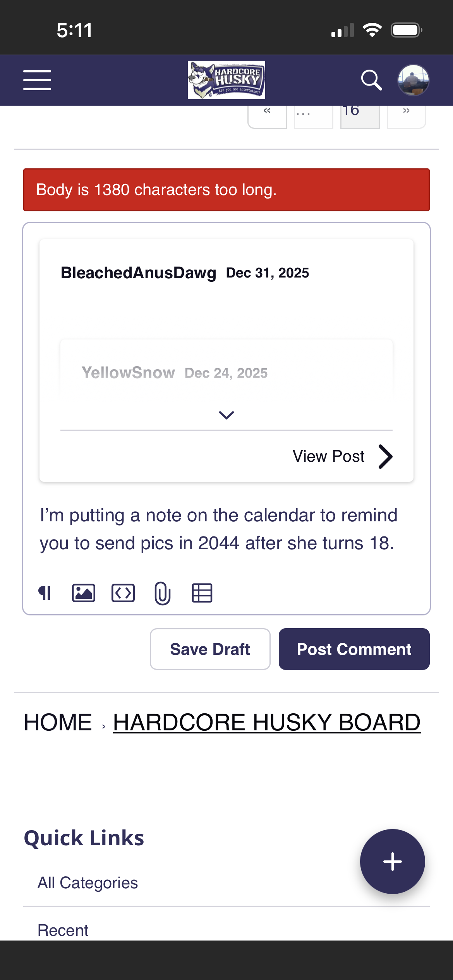Open All Categories quick link
This screenshot has height=980, width=453.
coord(88,883)
